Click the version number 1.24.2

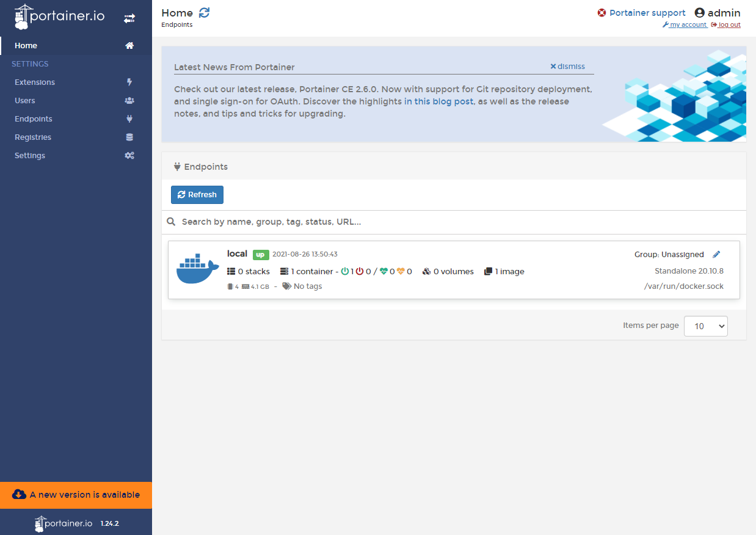109,523
